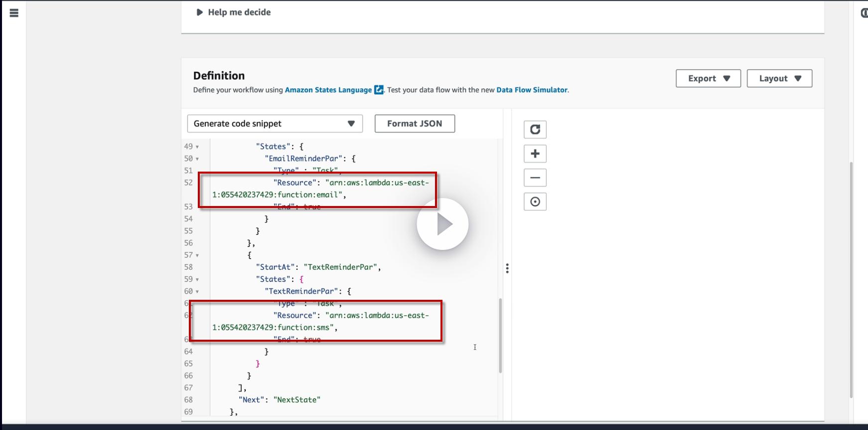Click the code editor vertical scrollbar
This screenshot has height=430, width=868.
tap(500, 335)
